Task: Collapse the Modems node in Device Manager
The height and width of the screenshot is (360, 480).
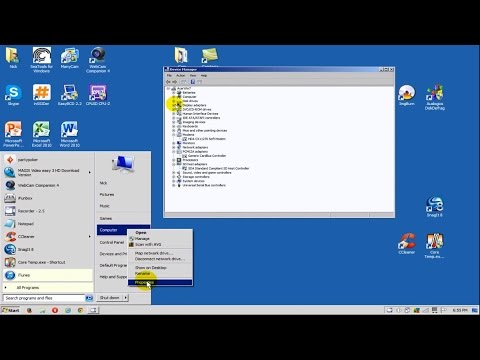Action: pyautogui.click(x=174, y=135)
